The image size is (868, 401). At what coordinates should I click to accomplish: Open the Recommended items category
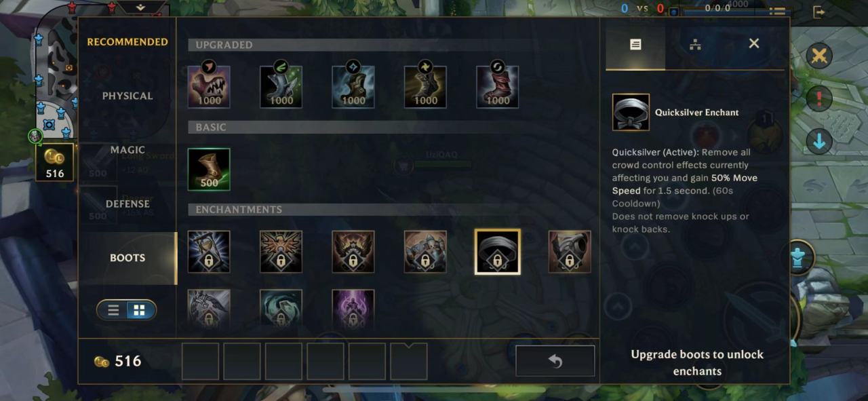(127, 42)
